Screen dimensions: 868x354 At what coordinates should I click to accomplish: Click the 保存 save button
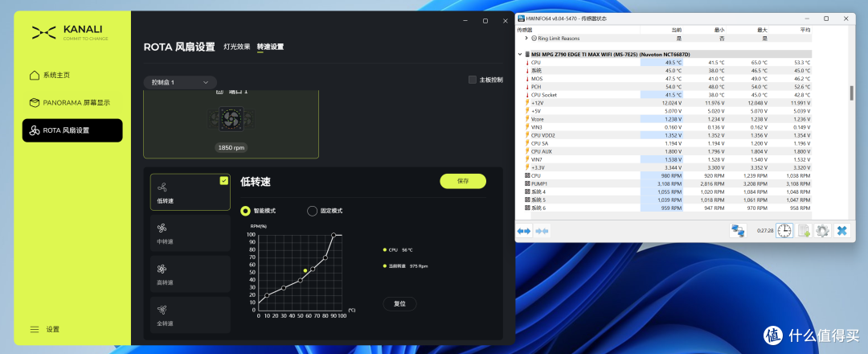click(x=463, y=181)
